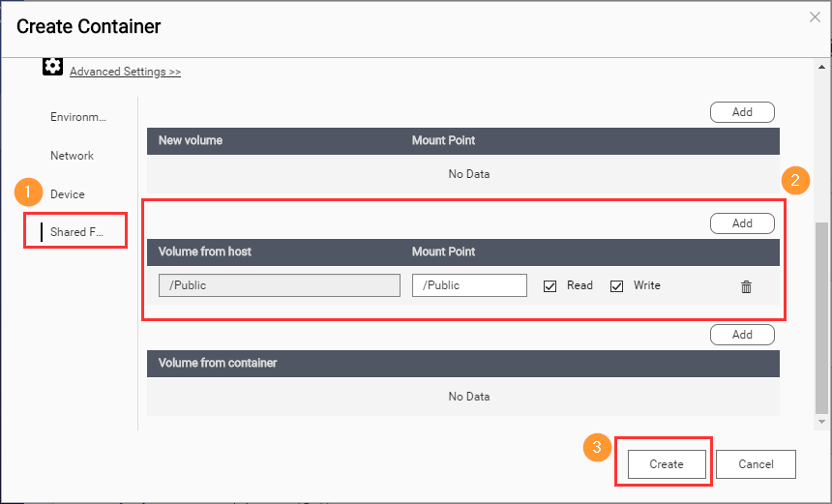Delete the /Public volume with trash icon

click(x=746, y=286)
